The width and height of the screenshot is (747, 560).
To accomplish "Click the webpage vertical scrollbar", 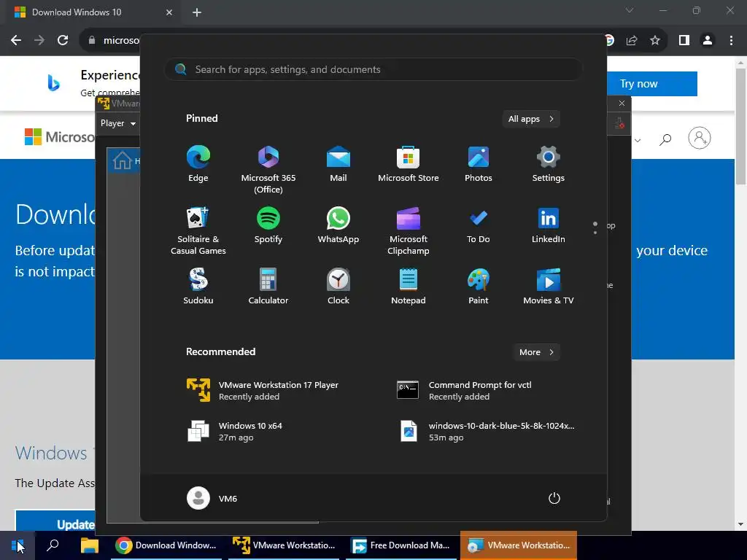I will pos(740,125).
